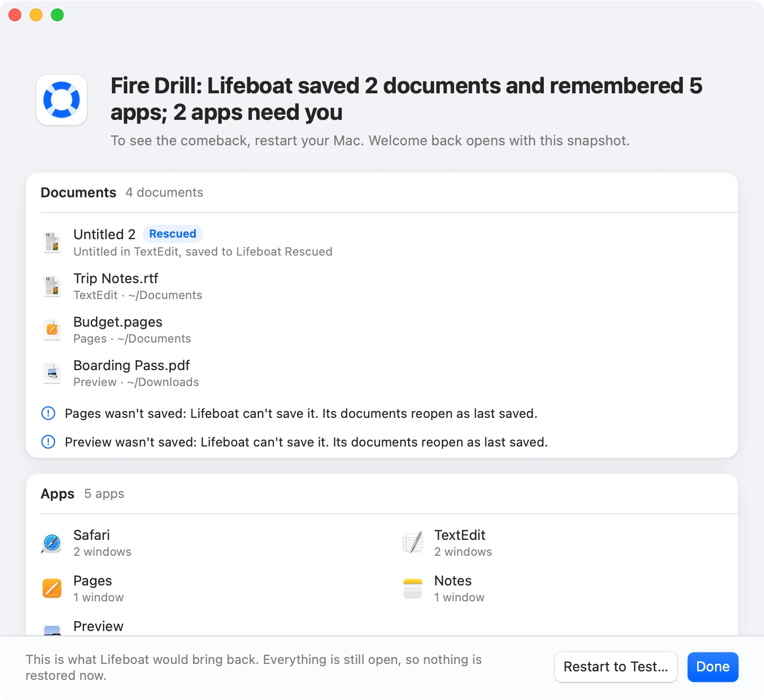Click the TextEdit app icon in Apps

tap(413, 543)
